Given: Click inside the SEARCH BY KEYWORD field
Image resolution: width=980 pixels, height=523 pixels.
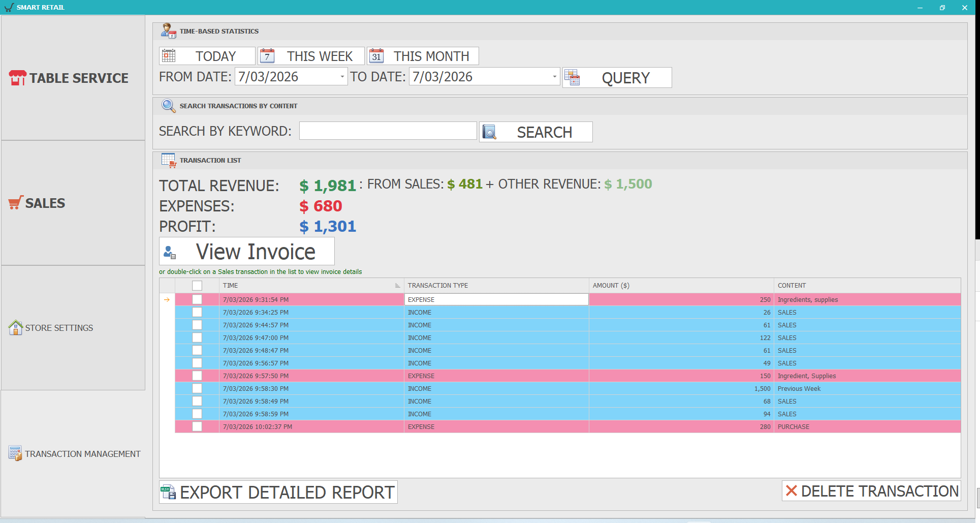Looking at the screenshot, I should [388, 131].
